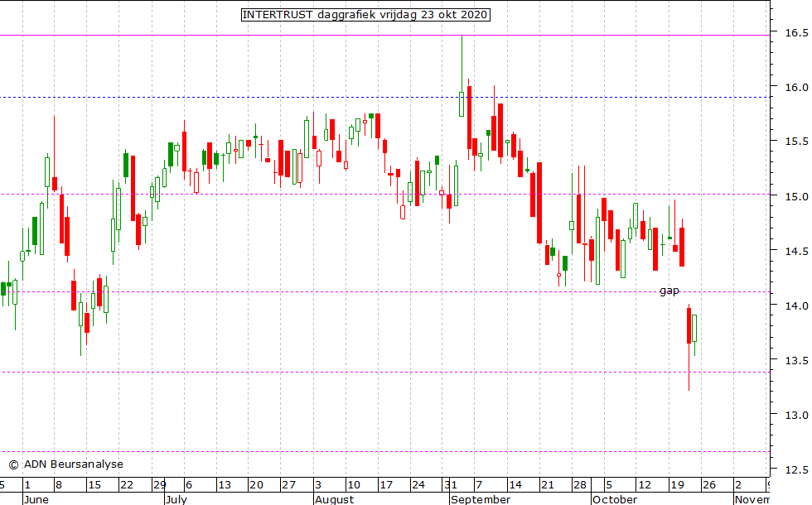Viewport: 812px width, 505px height.
Task: Click the 16.5 price axis label
Action: pyautogui.click(x=796, y=33)
